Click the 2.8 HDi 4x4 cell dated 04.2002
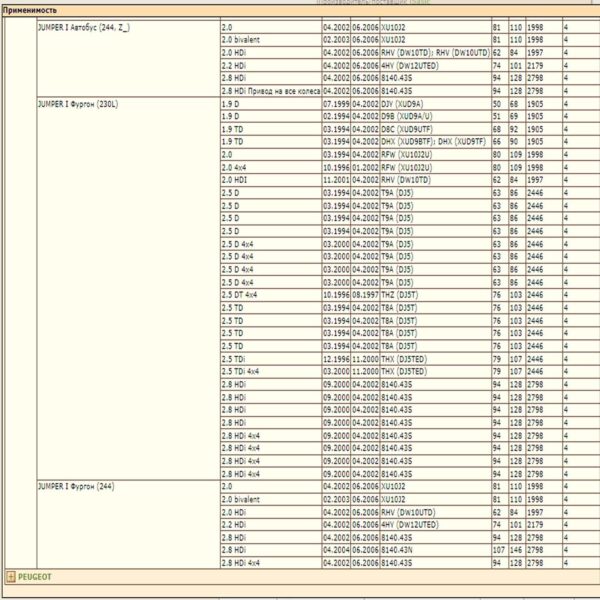Screen dimensions: 600x600 [x=271, y=563]
